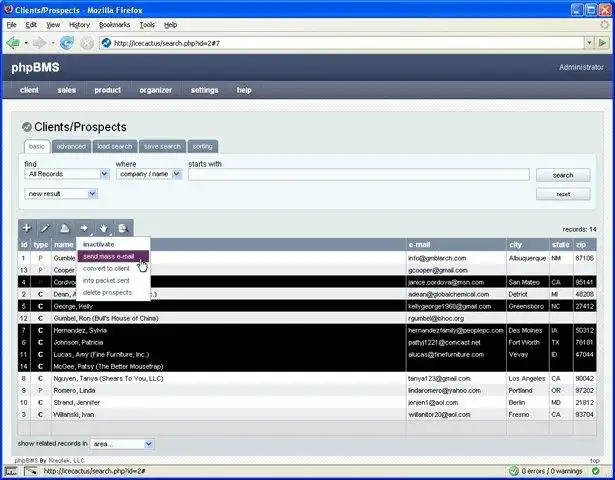615x480 pixels.
Task: Click the Kreotek, LLC footer link
Action: point(66,460)
